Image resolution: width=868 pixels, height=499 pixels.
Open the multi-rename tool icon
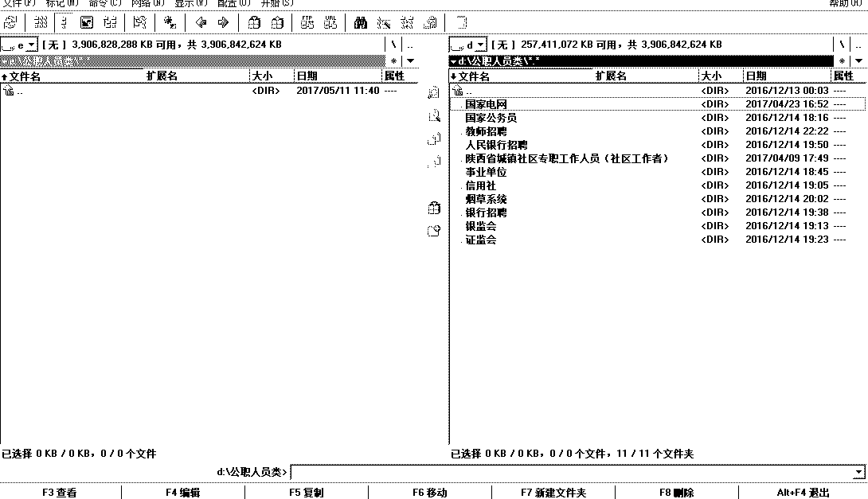click(384, 22)
